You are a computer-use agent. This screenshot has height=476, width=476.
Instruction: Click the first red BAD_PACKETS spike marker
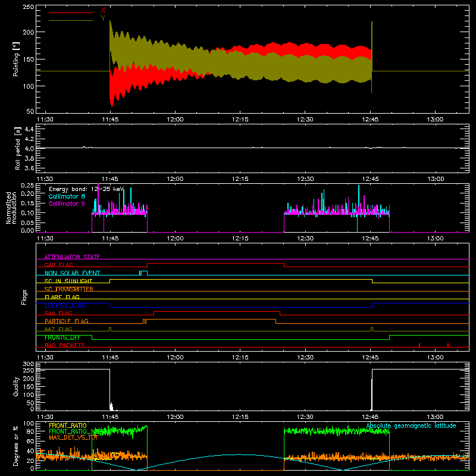[x=419, y=345]
